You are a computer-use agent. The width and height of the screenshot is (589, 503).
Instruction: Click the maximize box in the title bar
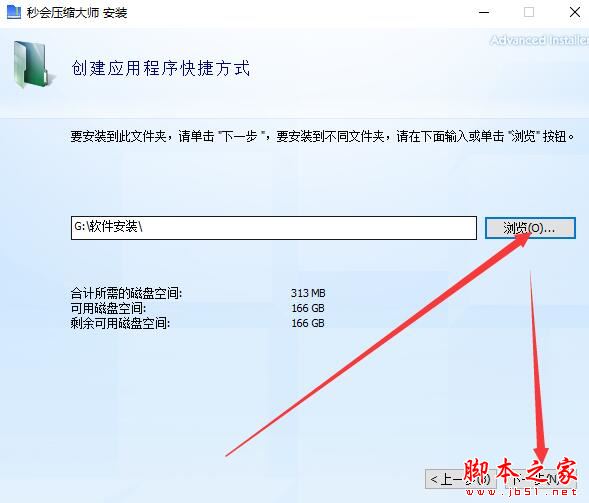tap(529, 12)
